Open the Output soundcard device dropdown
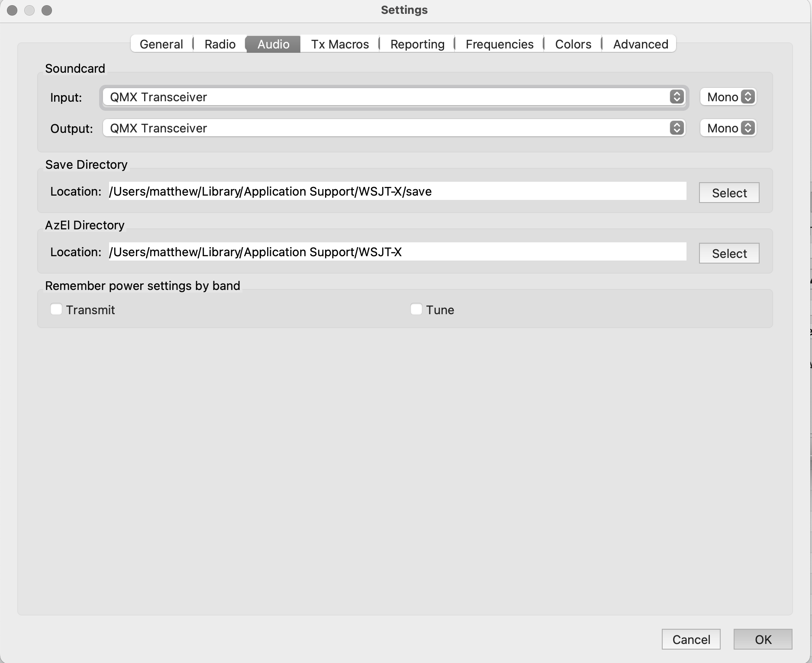 pyautogui.click(x=393, y=128)
